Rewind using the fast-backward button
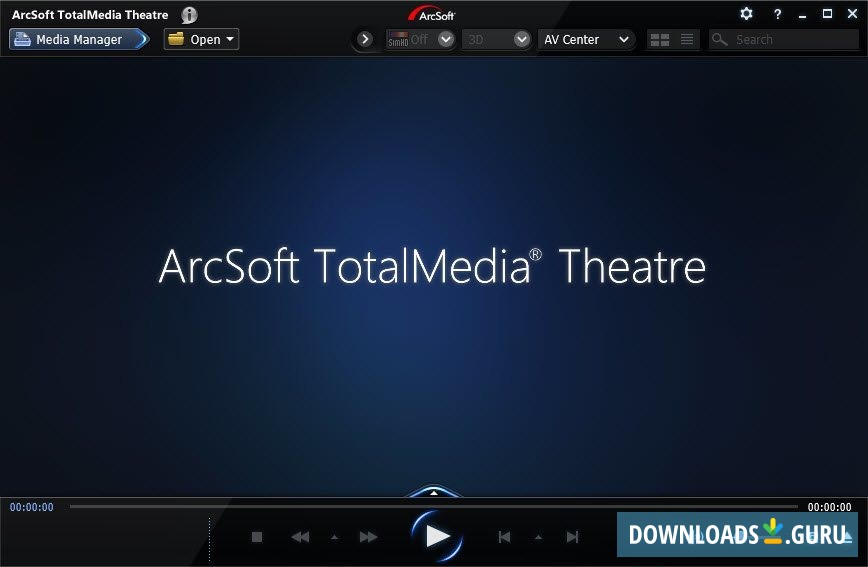 tap(300, 537)
